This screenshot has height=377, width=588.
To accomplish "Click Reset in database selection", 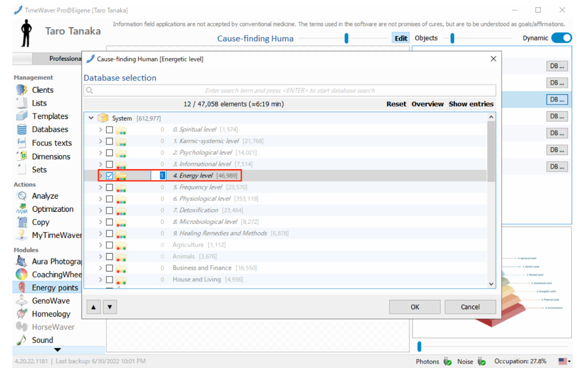I will coord(396,104).
